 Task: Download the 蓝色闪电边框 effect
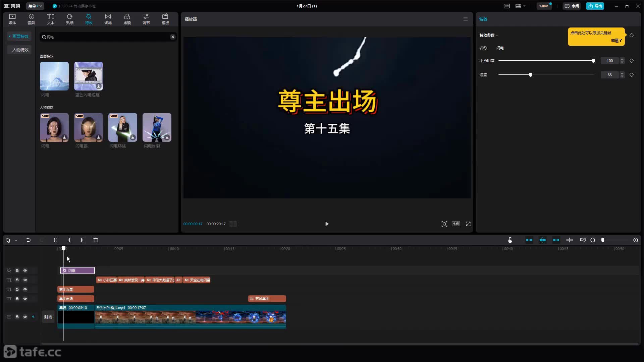point(99,86)
